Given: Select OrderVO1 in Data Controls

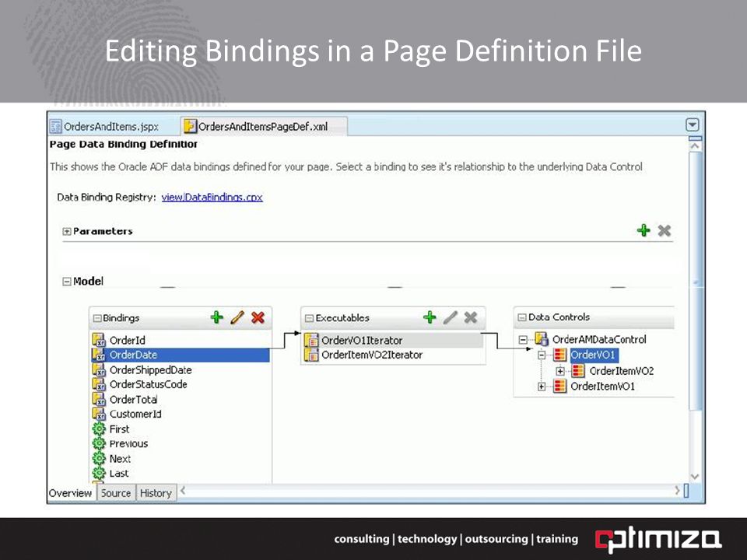Looking at the screenshot, I should point(593,355).
